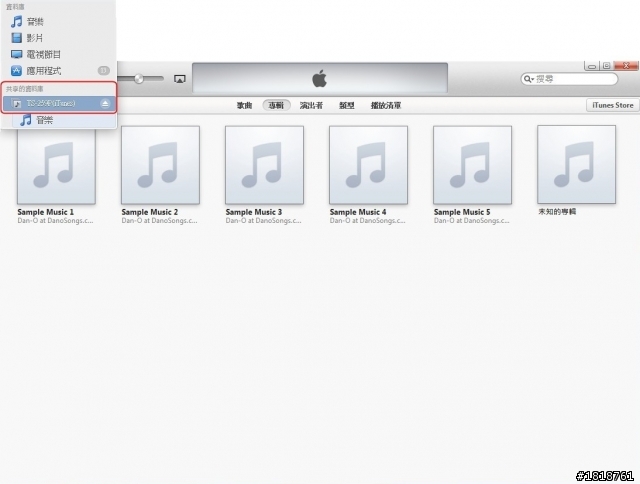Image resolution: width=640 pixels, height=484 pixels.
Task: Open the iTunes Store button
Action: 613,105
